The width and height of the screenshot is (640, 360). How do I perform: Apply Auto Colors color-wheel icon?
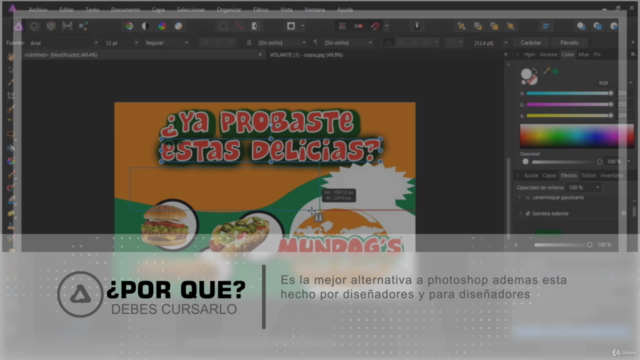pyautogui.click(x=162, y=26)
